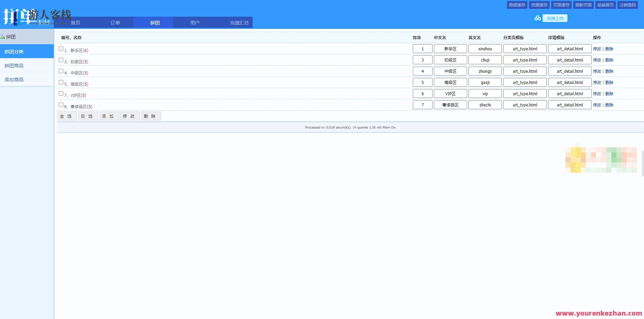Viewport: 644px width, 319px height.
Task: Click 修改 link in the gaoji row
Action: click(x=597, y=82)
